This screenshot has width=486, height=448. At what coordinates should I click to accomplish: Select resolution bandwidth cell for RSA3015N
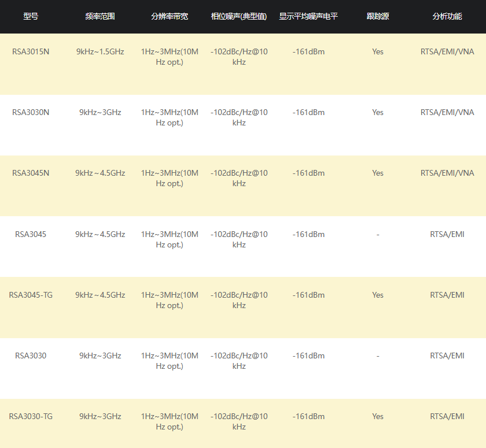point(170,57)
